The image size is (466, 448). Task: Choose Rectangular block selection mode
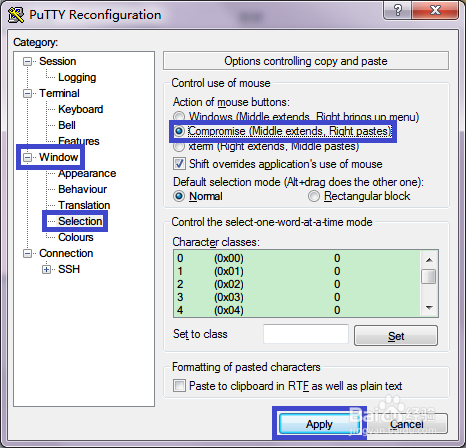pyautogui.click(x=314, y=196)
